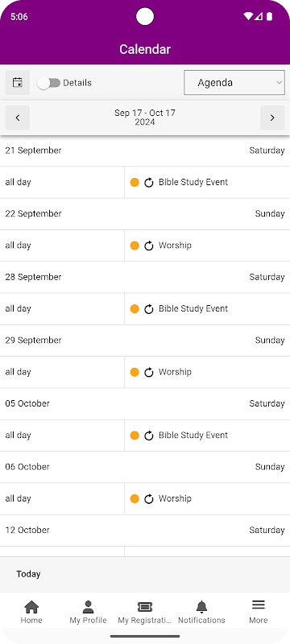The height and width of the screenshot is (644, 290).
Task: Click recurring icon of 22 September Worship
Action: coord(149,246)
